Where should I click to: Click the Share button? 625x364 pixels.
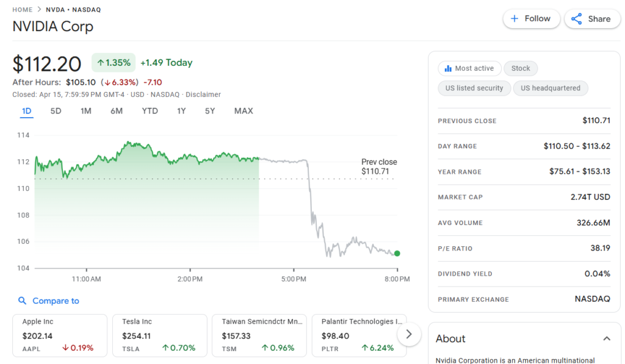[x=591, y=19]
